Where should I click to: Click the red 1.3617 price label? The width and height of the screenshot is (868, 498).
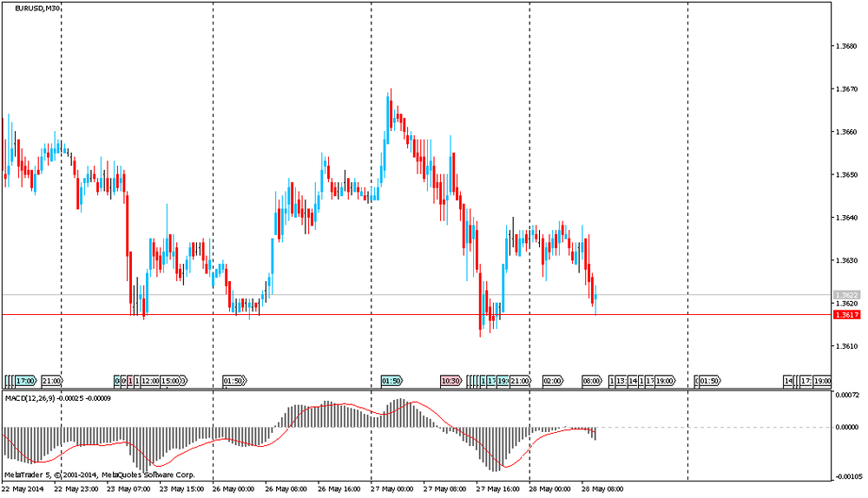tap(846, 315)
